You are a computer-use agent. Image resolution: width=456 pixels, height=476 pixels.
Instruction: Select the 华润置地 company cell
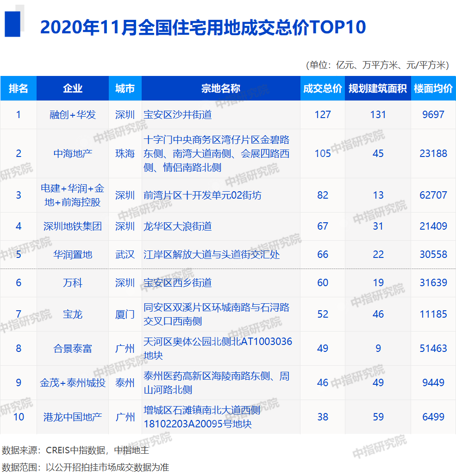click(73, 255)
